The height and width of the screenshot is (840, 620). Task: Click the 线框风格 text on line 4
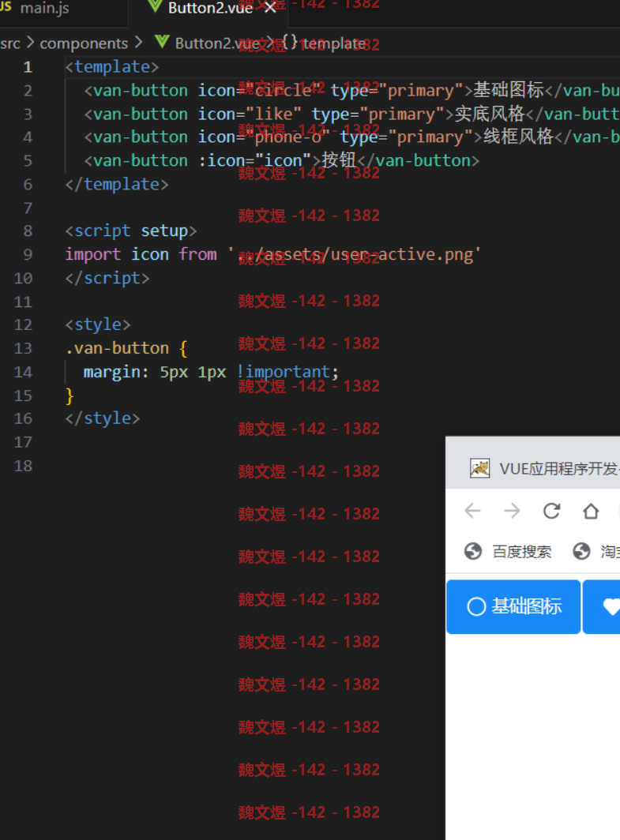coord(518,137)
